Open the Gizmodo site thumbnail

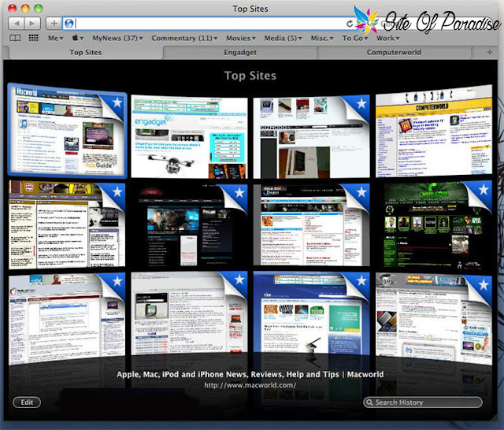coord(312,137)
